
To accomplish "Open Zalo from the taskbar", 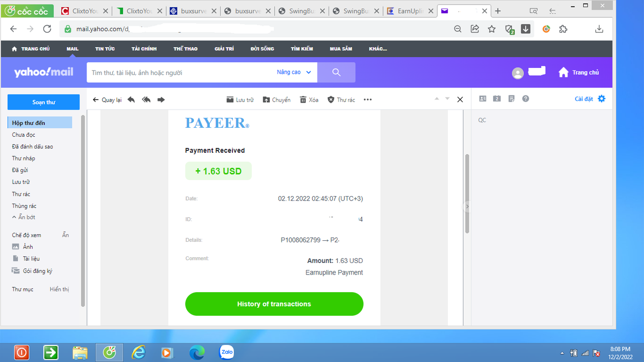I will pyautogui.click(x=227, y=352).
